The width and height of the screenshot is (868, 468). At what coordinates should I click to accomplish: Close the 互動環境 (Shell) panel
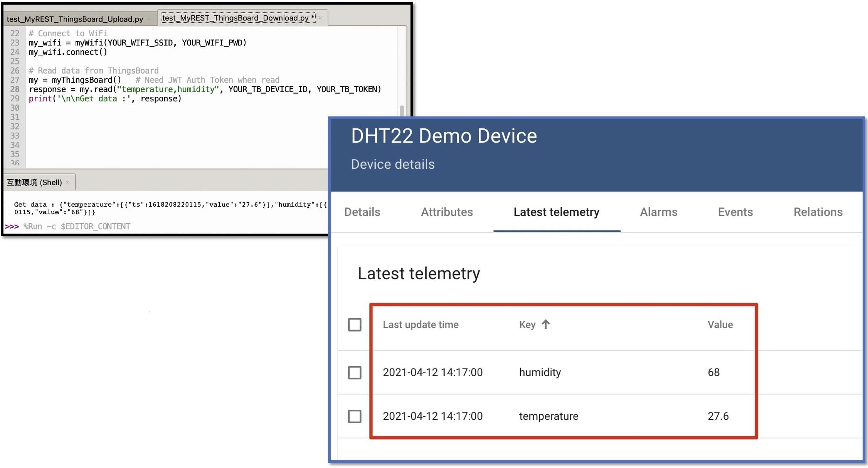pyautogui.click(x=68, y=182)
